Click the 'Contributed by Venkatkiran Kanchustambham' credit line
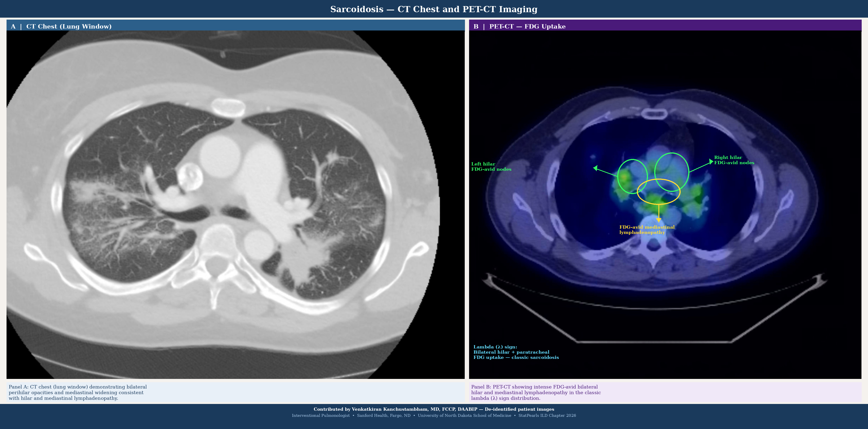The image size is (868, 429). (x=434, y=409)
